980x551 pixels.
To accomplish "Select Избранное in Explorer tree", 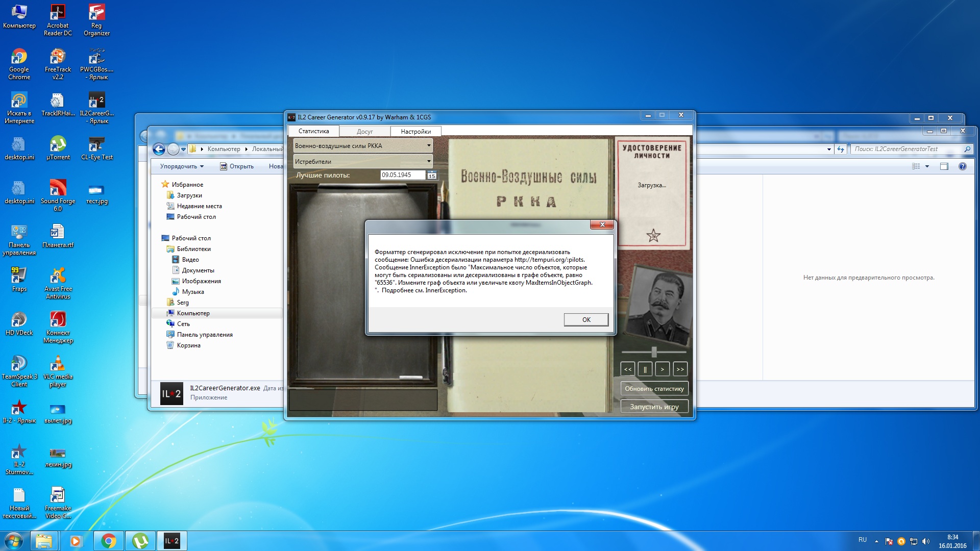I will click(182, 185).
